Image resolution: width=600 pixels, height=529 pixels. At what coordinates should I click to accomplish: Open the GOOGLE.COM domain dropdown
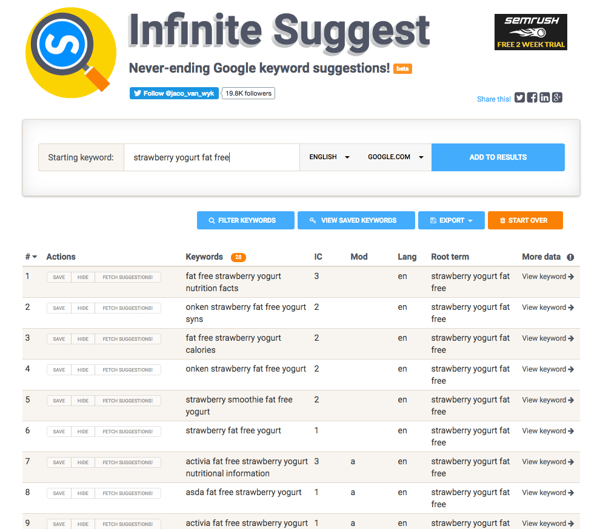coord(395,157)
